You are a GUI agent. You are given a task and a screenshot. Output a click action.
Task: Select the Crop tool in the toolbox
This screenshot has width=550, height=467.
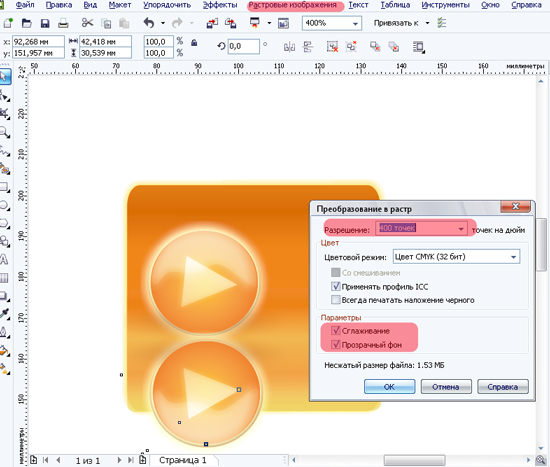tap(5, 114)
